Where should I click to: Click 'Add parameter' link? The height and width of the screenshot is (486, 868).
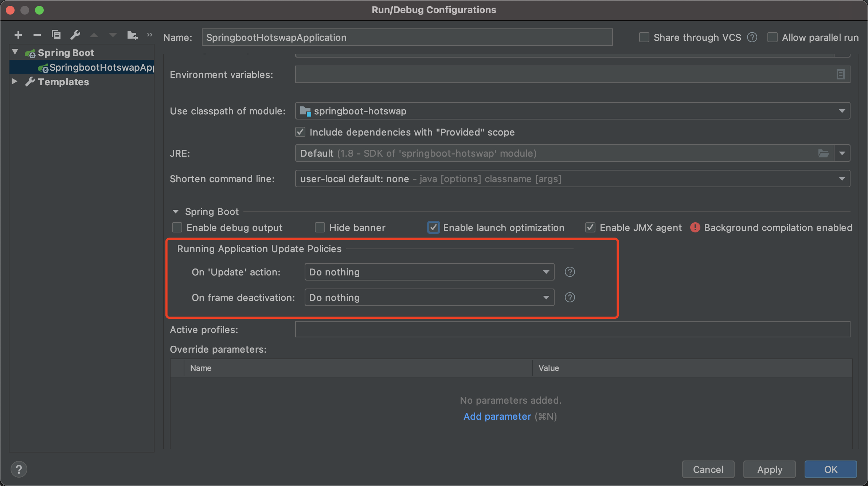pyautogui.click(x=497, y=416)
